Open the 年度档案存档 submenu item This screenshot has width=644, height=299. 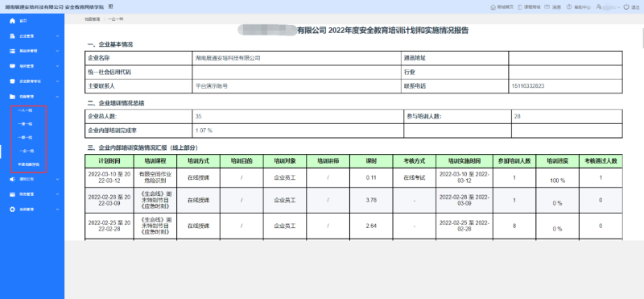pyautogui.click(x=29, y=164)
